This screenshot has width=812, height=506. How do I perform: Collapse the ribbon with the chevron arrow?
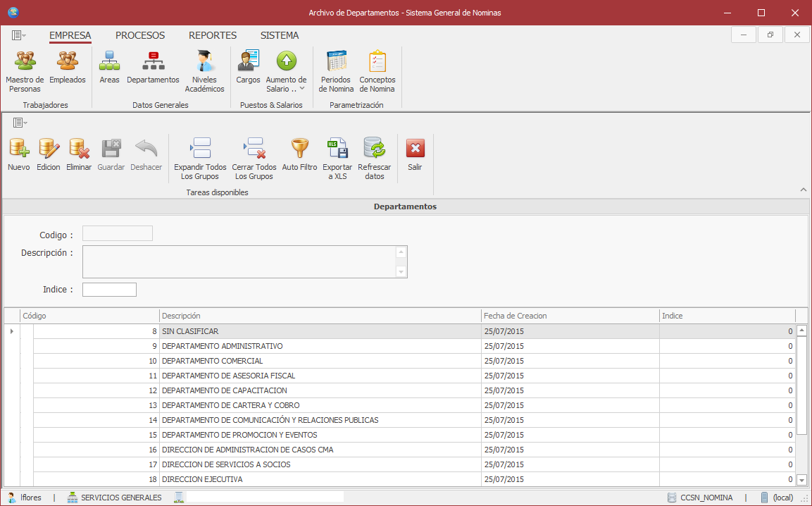(803, 190)
